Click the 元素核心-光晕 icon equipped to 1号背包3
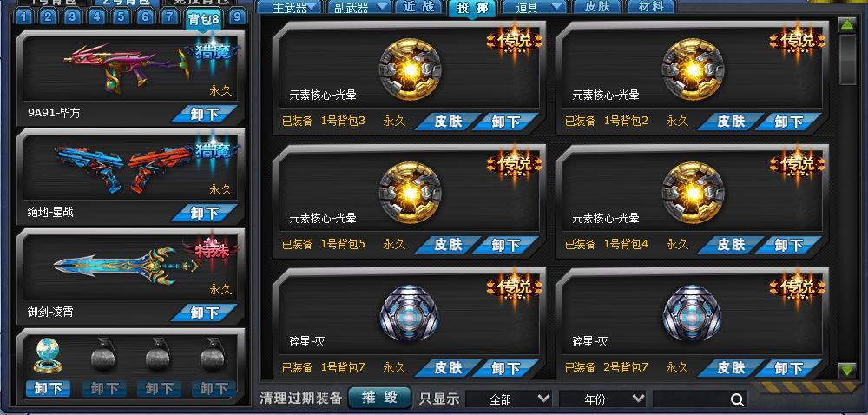This screenshot has height=415, width=868. point(410,69)
